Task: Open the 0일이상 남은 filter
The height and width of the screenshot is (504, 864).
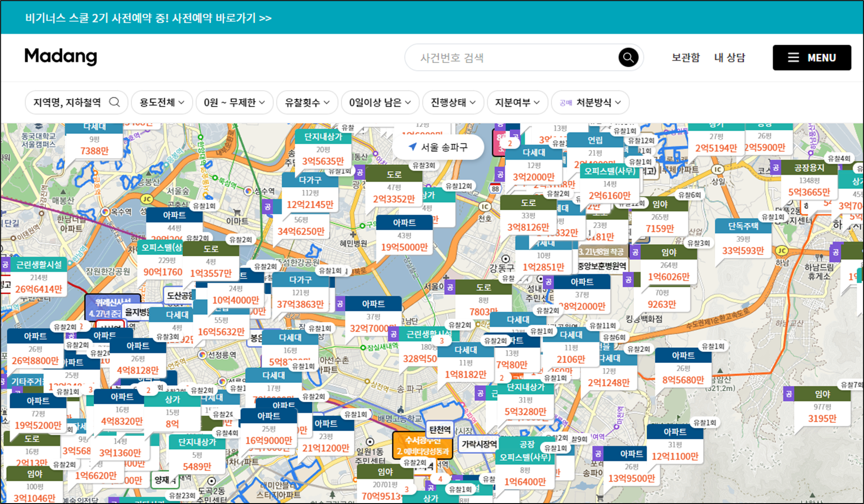Action: pos(380,103)
